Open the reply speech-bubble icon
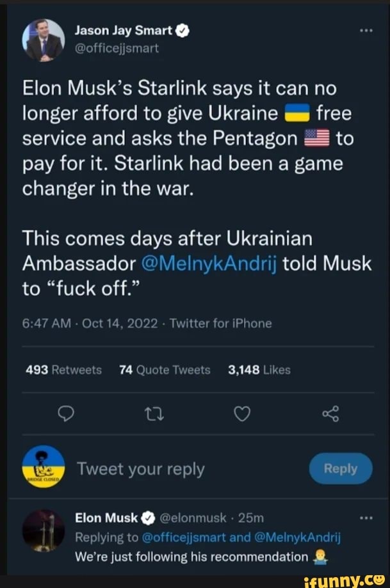The image size is (390, 588). 66,414
